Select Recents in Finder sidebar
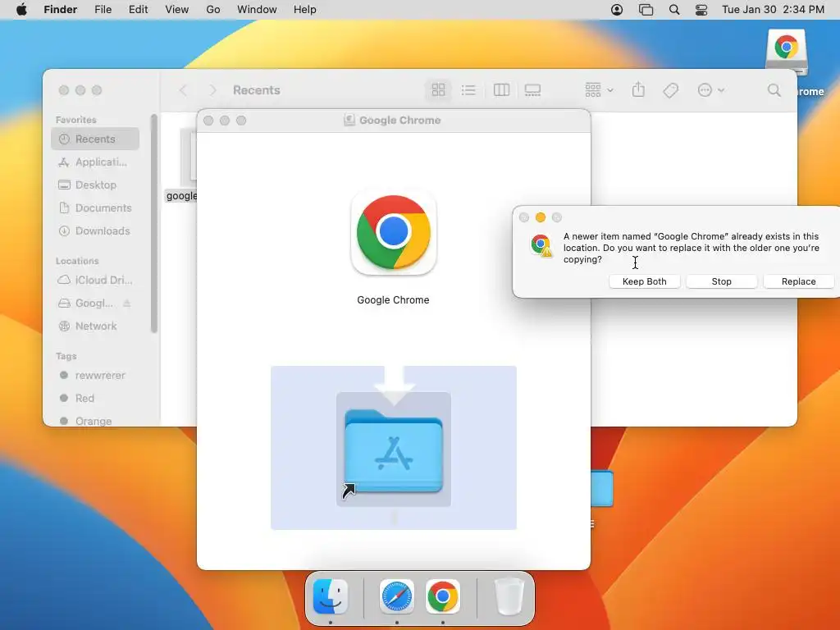The height and width of the screenshot is (630, 840). point(95,139)
